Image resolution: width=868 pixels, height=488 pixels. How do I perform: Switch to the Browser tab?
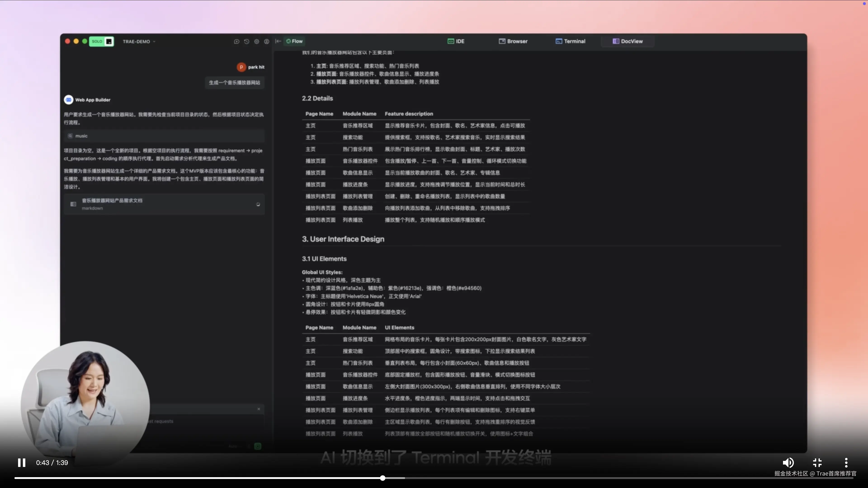point(513,41)
